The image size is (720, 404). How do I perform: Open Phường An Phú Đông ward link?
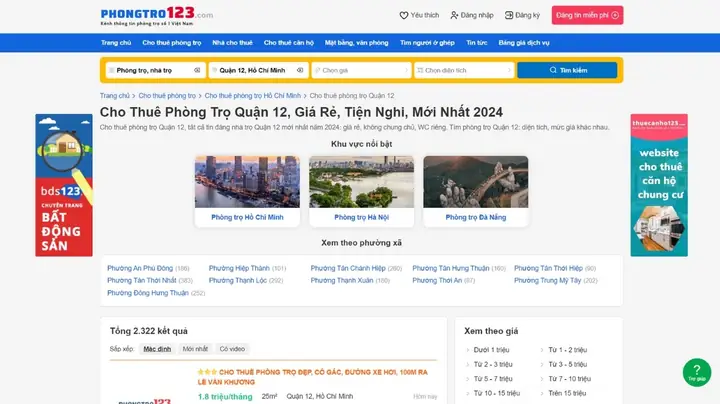tap(140, 268)
